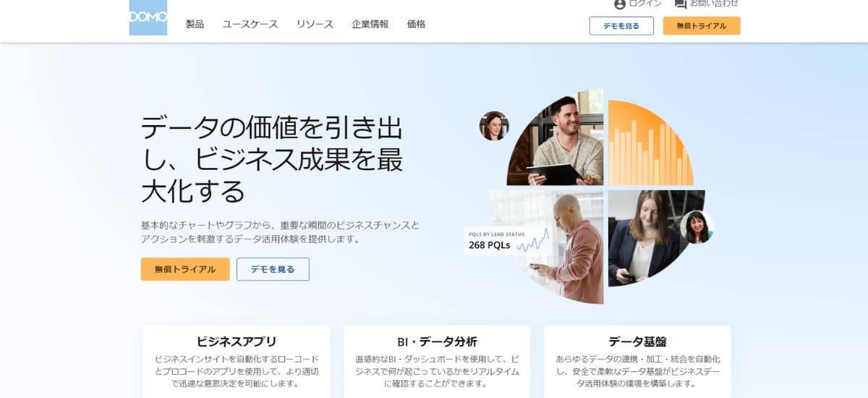
Task: Open the 製品 menu
Action: coord(195,24)
